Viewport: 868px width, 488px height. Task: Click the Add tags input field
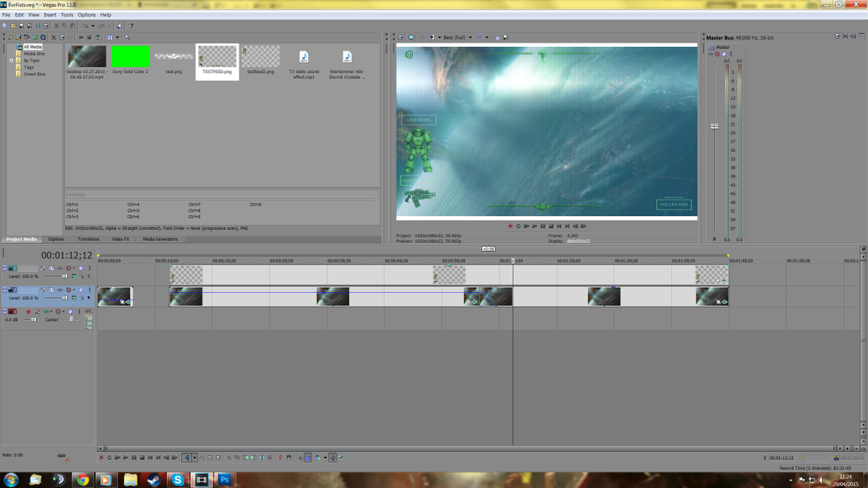click(x=222, y=194)
